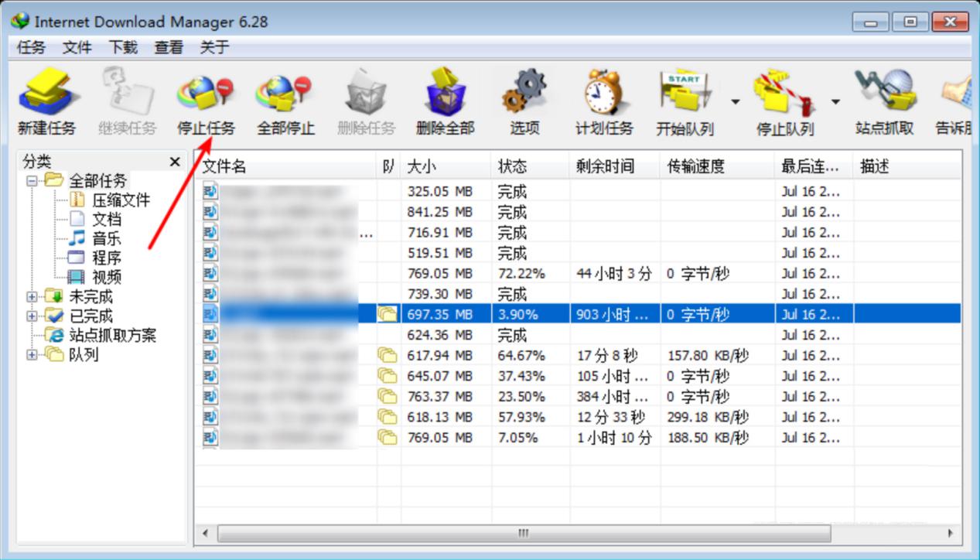Select the 841.25 MB download row

578,212
